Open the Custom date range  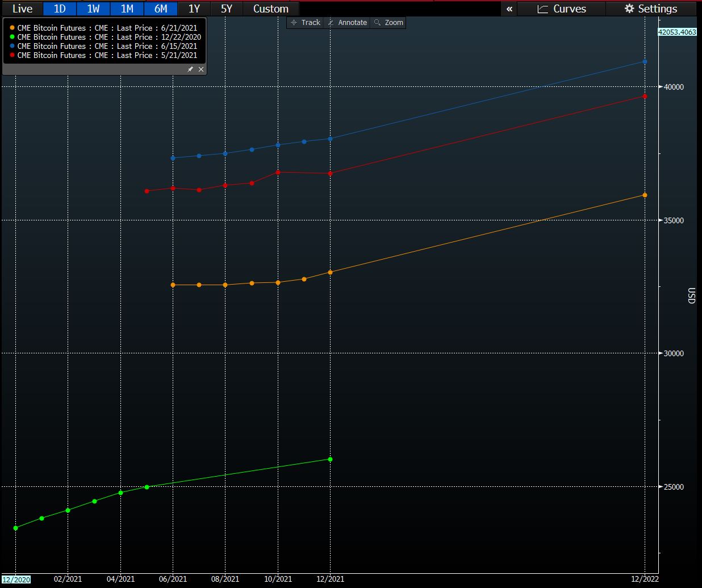tap(271, 9)
